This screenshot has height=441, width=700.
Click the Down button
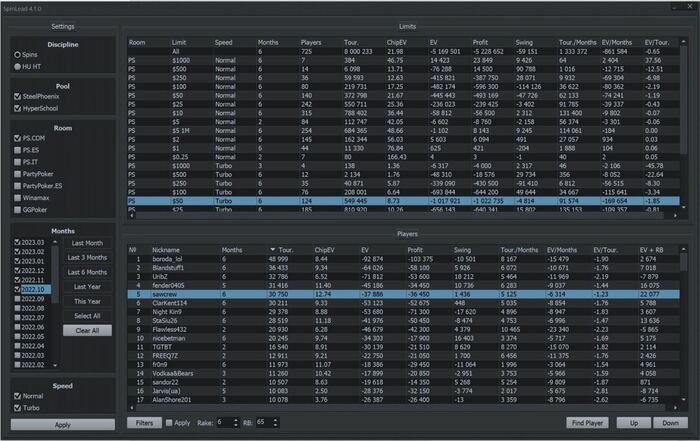point(670,423)
